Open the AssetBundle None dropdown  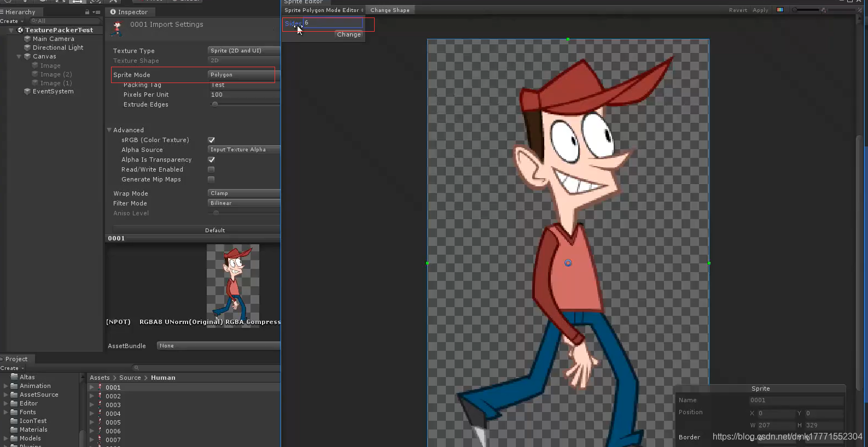[x=219, y=345]
